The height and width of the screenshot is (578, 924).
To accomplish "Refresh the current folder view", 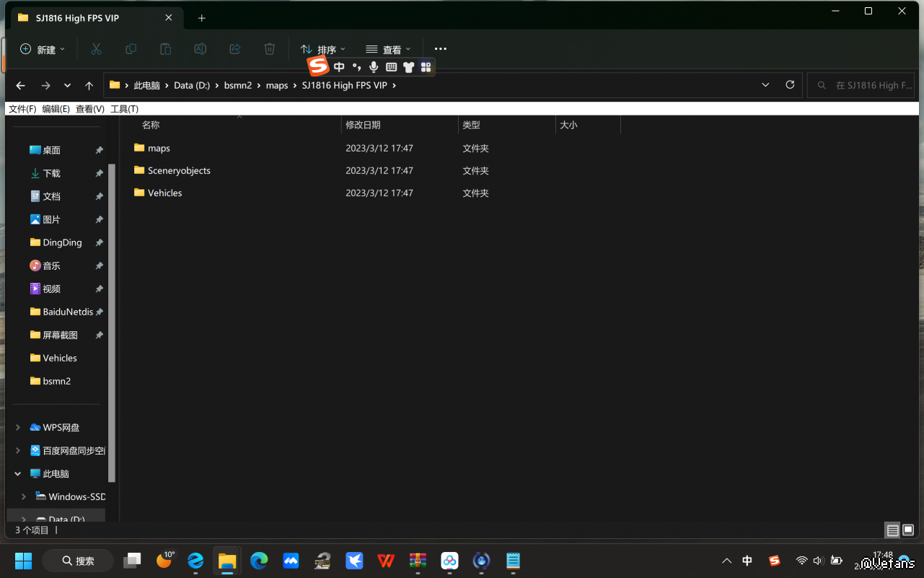I will [x=790, y=85].
